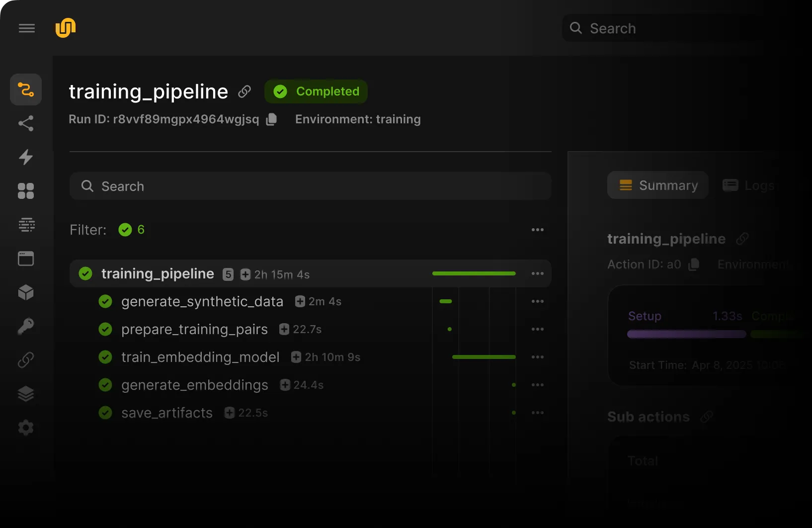Screen dimensions: 812x528
Task: Click inside the pipeline search field
Action: coord(310,186)
